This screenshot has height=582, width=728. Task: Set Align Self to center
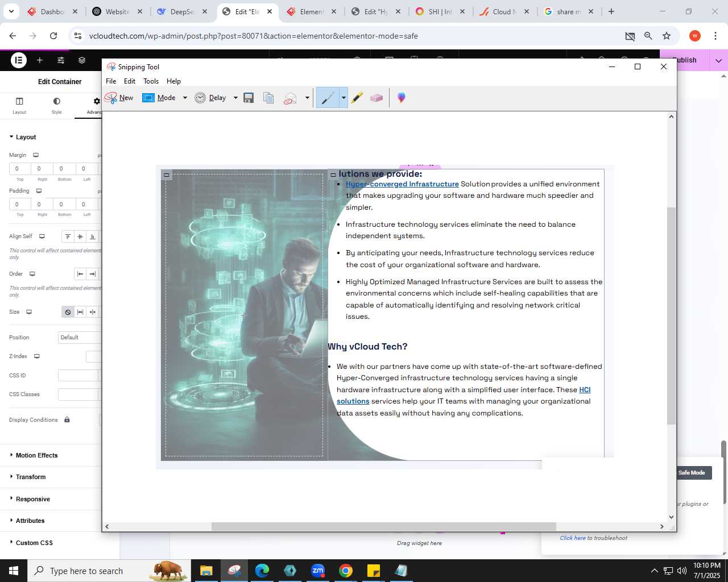click(80, 236)
